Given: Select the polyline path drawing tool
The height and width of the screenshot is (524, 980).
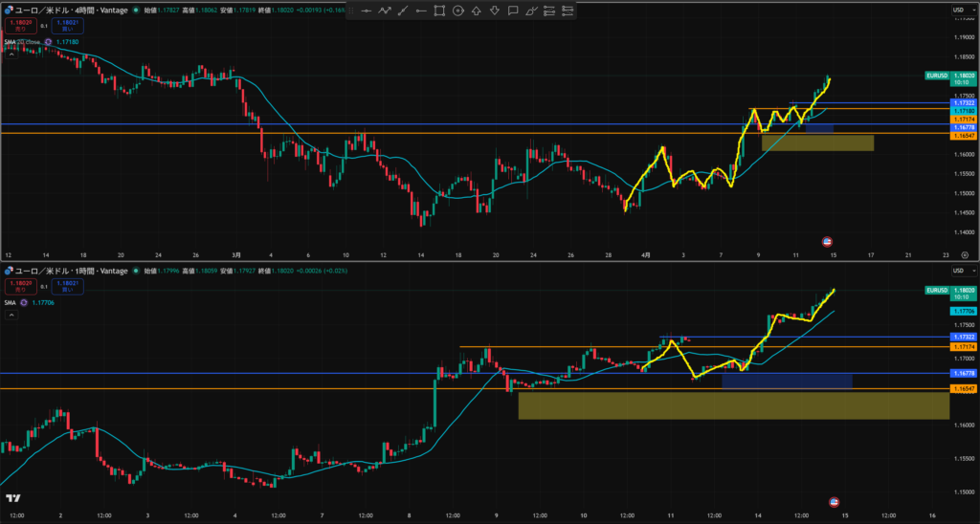Looking at the screenshot, I should [x=385, y=11].
